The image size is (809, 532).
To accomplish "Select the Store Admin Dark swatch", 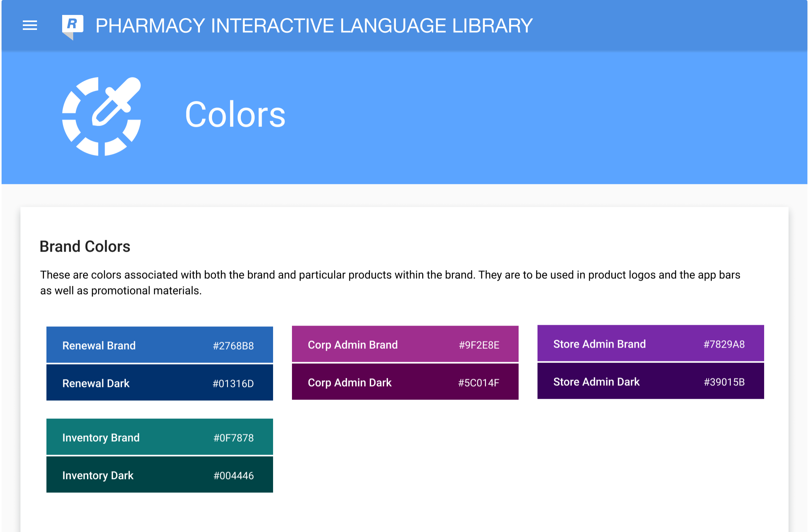I will (650, 381).
